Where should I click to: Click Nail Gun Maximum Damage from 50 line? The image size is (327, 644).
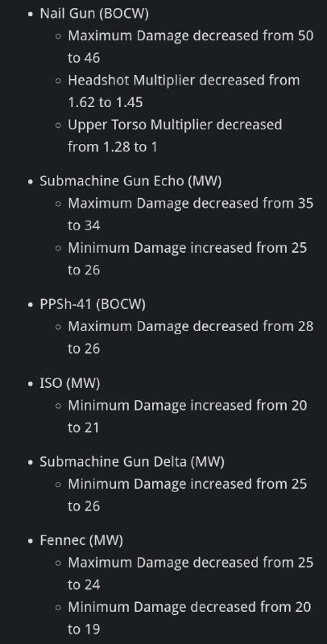click(x=191, y=47)
